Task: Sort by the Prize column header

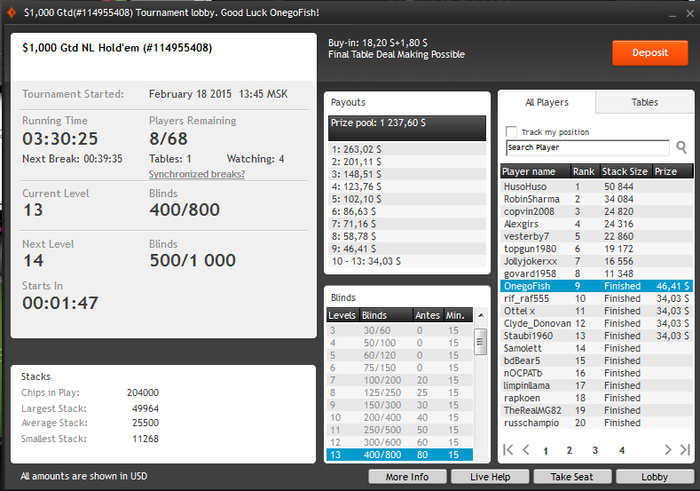Action: 673,171
